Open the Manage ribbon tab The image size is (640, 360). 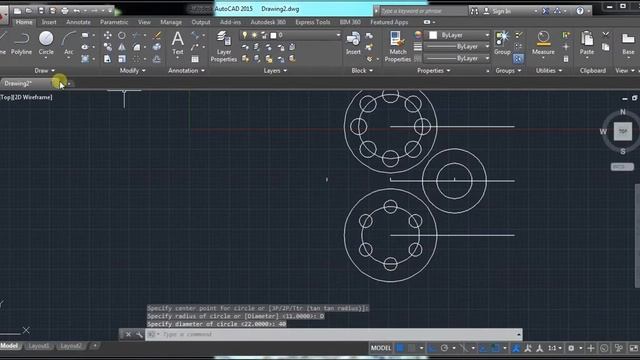click(x=171, y=22)
